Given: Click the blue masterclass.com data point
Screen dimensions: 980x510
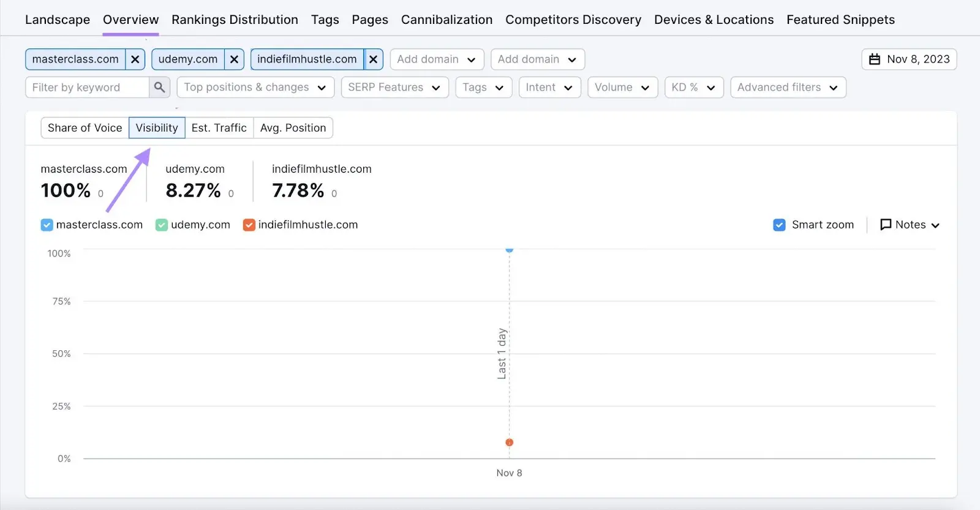Looking at the screenshot, I should coord(509,249).
